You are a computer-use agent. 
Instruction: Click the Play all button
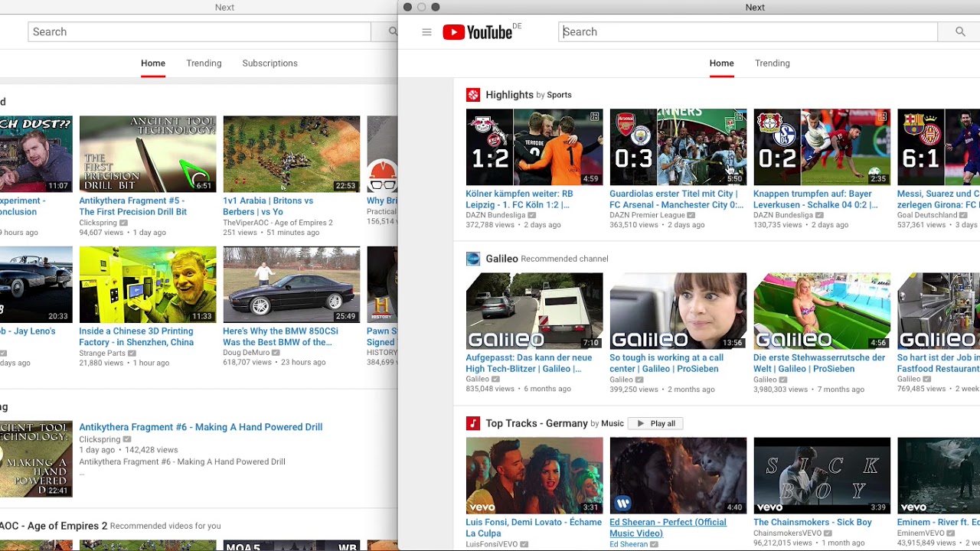click(x=655, y=423)
